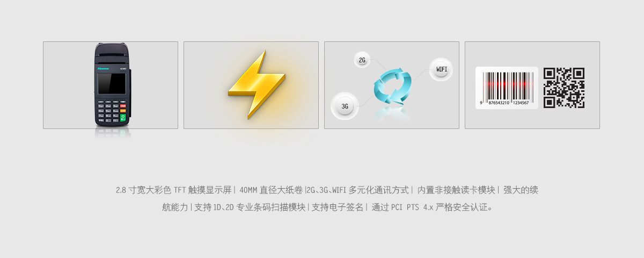Select the 3G network bubble

pos(345,106)
